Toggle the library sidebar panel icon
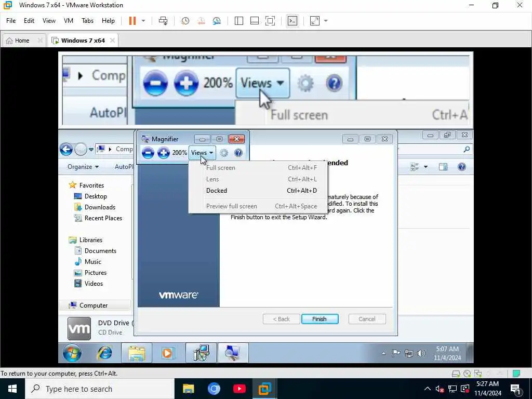 click(239, 21)
